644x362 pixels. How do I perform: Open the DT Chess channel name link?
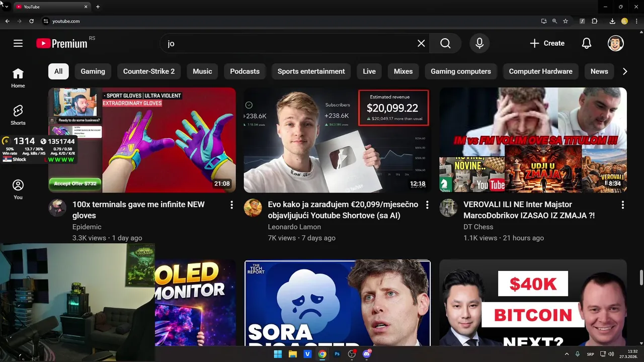[478, 227]
